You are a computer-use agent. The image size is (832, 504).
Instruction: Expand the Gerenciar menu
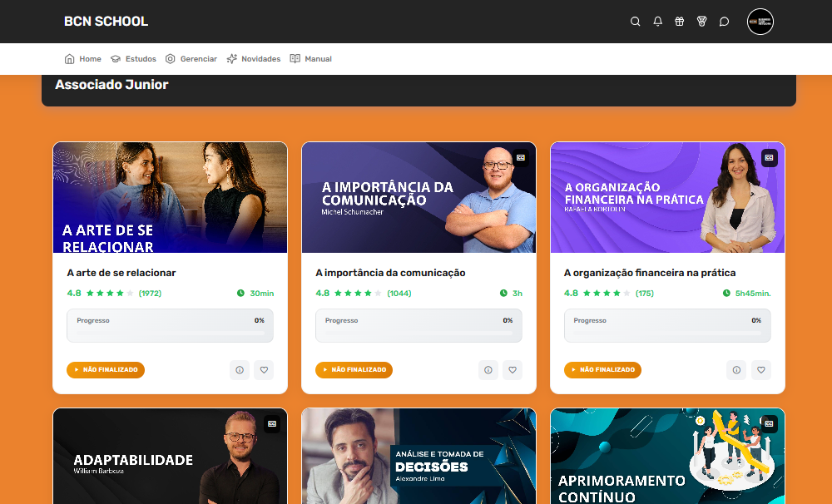[x=191, y=59]
